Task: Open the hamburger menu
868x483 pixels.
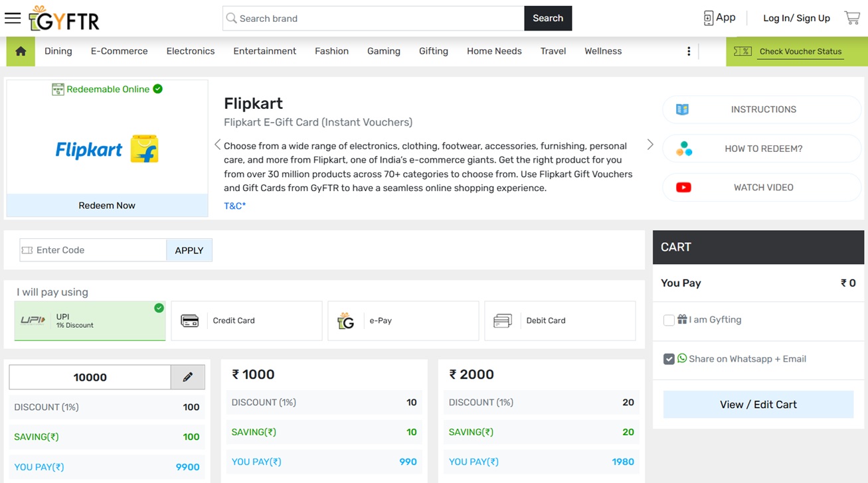Action: pos(13,18)
